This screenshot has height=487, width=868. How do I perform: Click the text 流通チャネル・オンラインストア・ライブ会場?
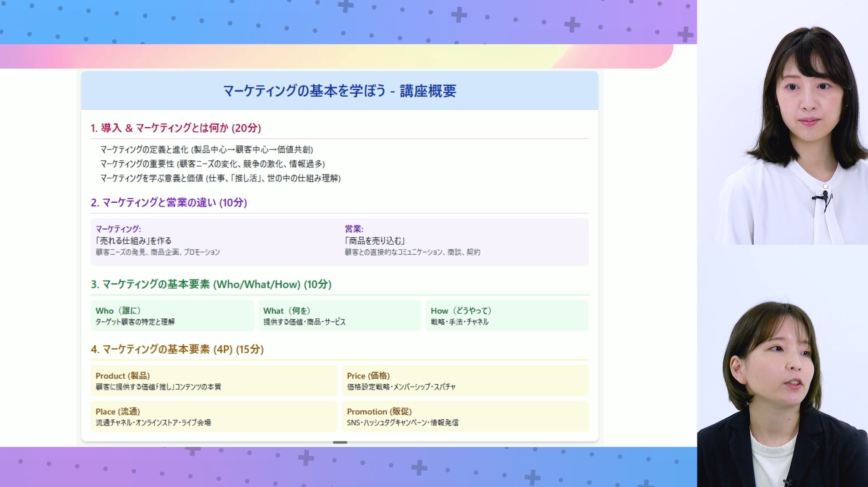[x=153, y=423]
